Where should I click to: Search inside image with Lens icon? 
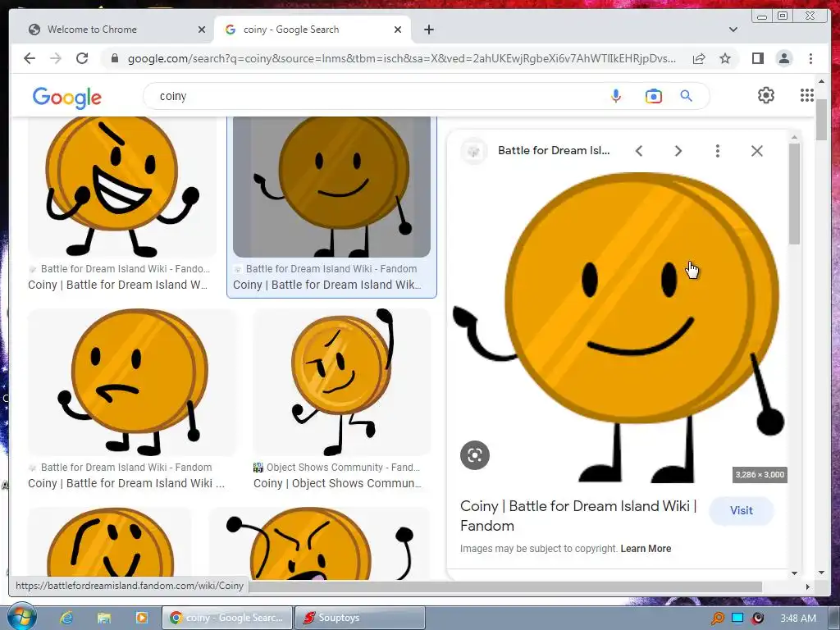pyautogui.click(x=475, y=455)
